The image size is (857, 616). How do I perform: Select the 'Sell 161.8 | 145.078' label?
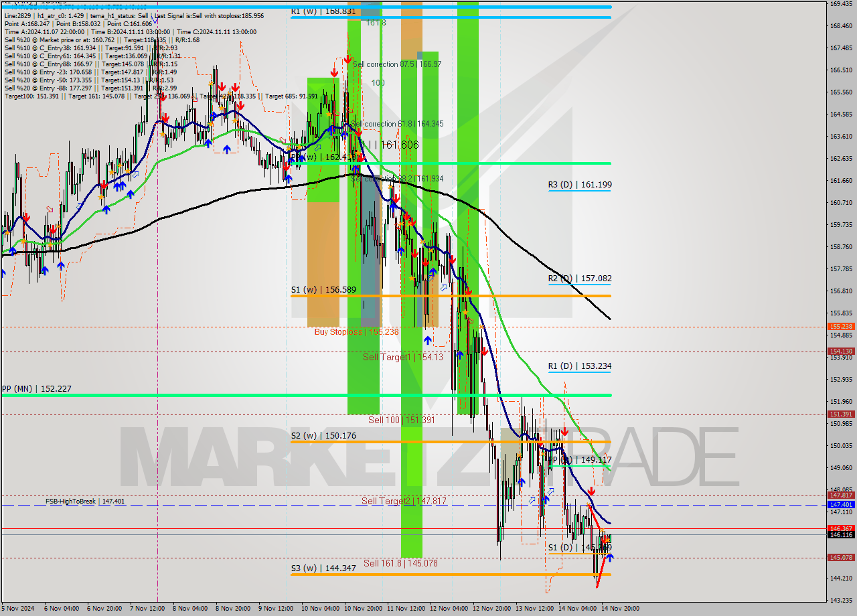pyautogui.click(x=400, y=563)
